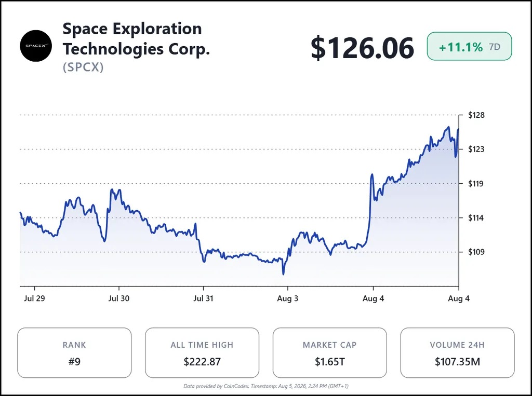Open the All Time High $222.87 card

coord(202,352)
